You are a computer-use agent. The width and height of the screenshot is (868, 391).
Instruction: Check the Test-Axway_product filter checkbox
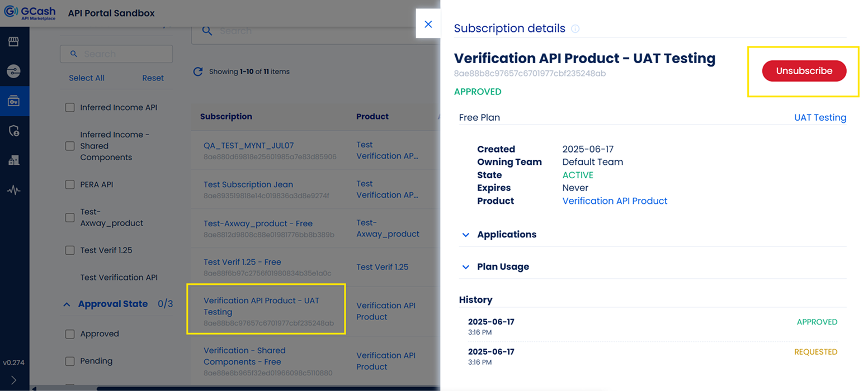(70, 217)
